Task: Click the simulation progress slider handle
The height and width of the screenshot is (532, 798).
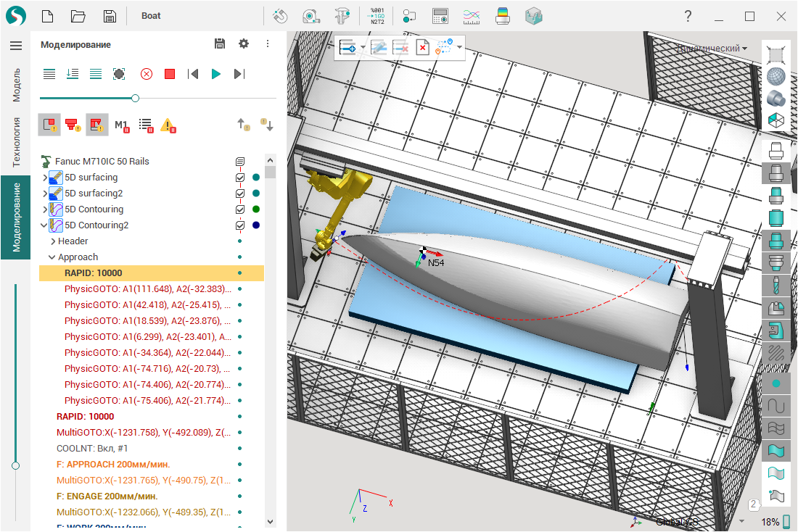Action: point(135,98)
